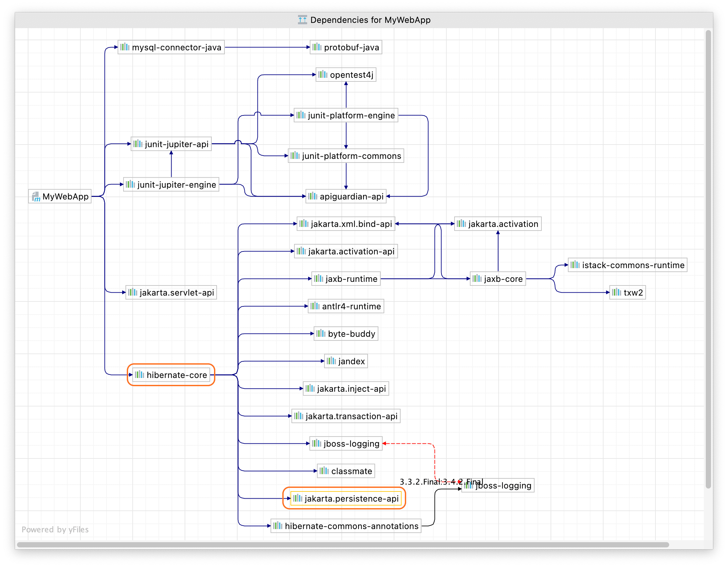Viewport: 728px width, 567px height.
Task: Select the jaxb-core node label
Action: click(x=503, y=279)
